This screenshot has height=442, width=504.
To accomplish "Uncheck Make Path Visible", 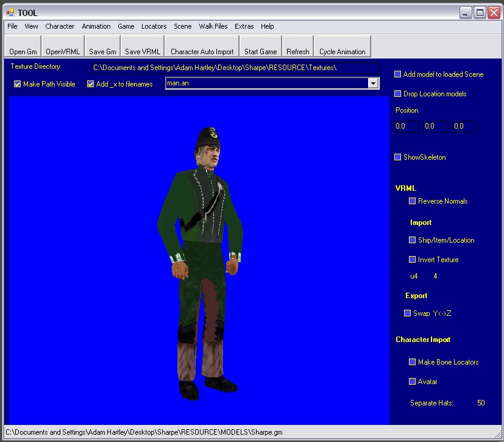I will [17, 84].
